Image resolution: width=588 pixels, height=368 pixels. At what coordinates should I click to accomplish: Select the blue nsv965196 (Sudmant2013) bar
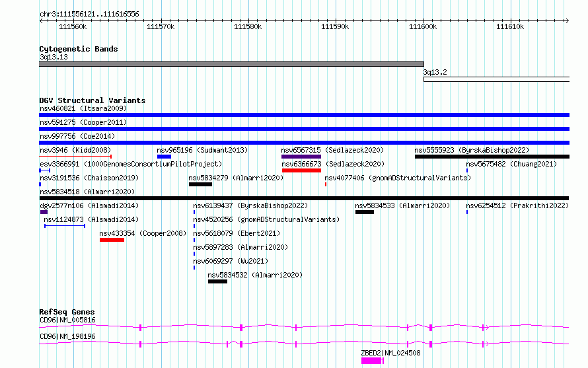click(165, 157)
